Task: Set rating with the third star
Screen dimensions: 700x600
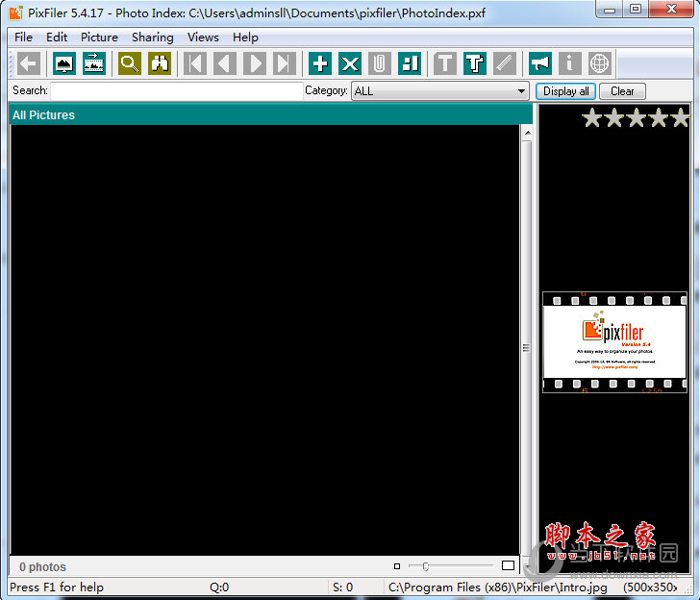Action: click(637, 118)
